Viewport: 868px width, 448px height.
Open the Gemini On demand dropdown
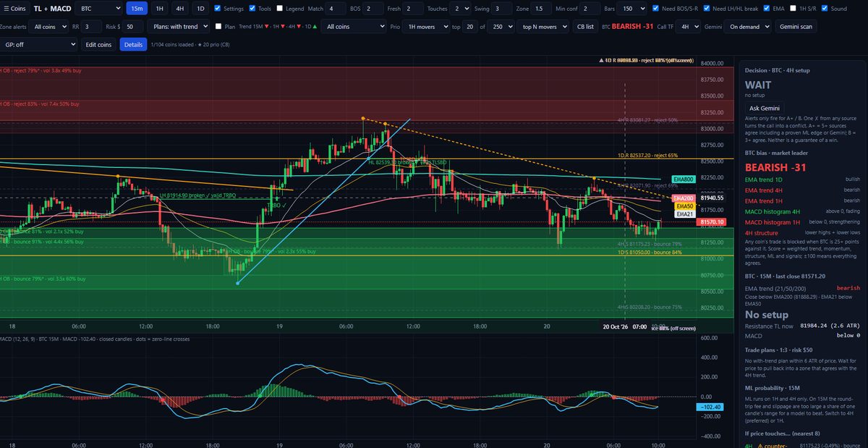[747, 26]
